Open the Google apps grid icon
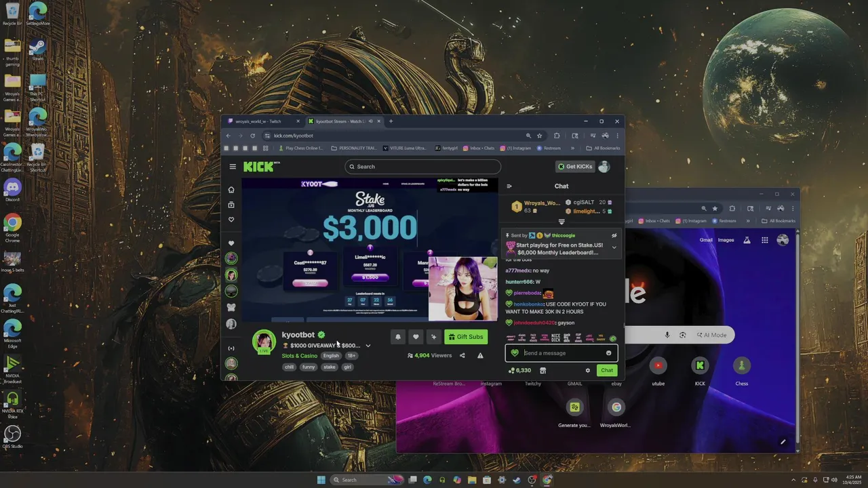Viewport: 868px width, 488px height. coord(765,240)
